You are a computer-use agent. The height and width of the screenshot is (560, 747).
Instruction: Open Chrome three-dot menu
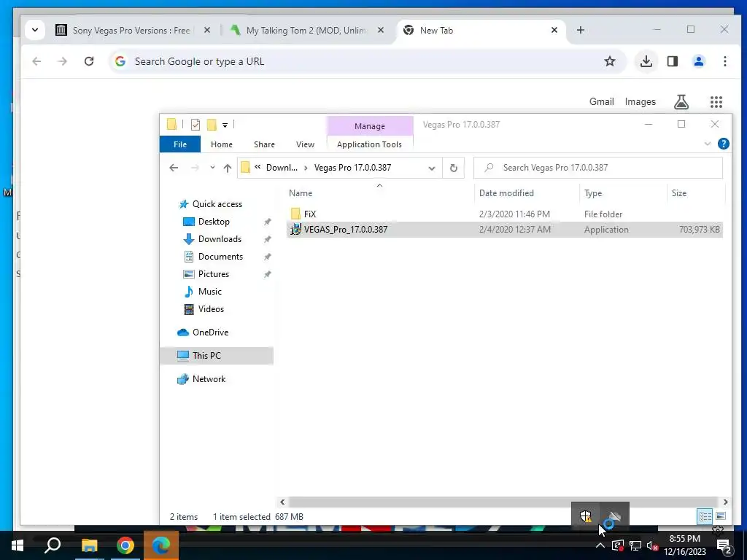724,61
